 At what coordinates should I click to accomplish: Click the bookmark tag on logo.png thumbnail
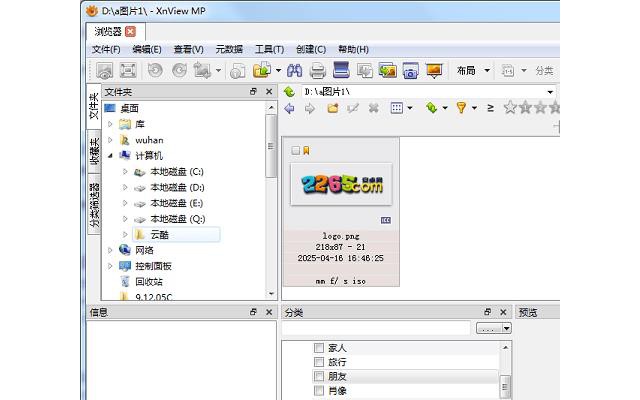[306, 151]
